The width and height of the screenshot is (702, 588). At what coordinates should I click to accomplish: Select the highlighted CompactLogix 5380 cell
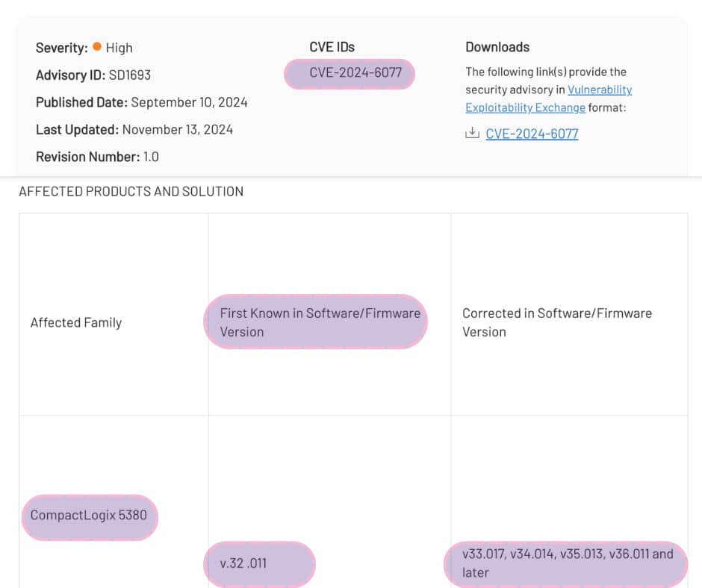[89, 515]
